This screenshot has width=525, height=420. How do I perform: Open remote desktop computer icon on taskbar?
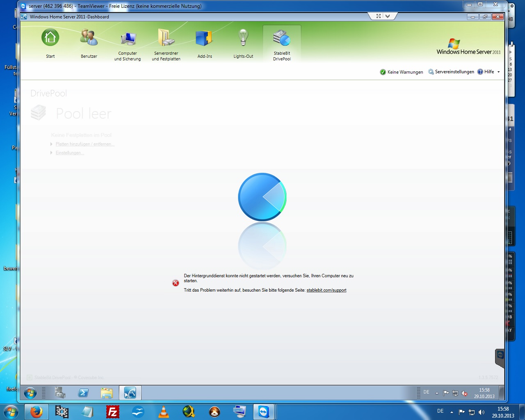pyautogui.click(x=240, y=412)
